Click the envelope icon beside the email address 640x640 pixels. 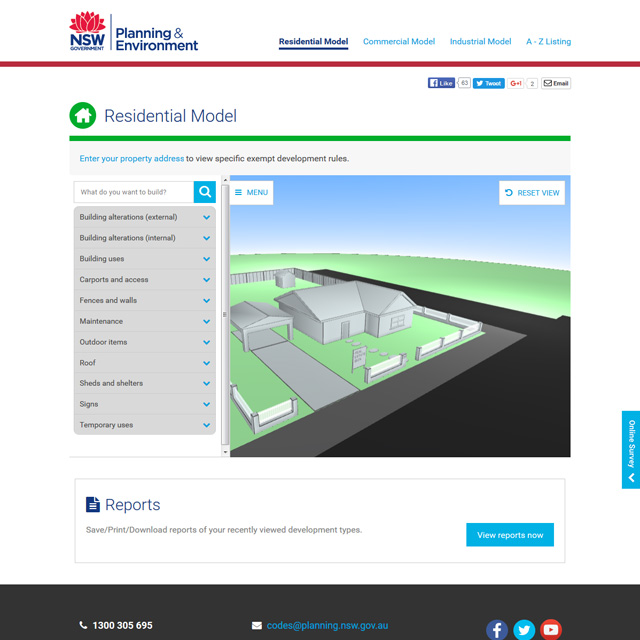click(257, 625)
